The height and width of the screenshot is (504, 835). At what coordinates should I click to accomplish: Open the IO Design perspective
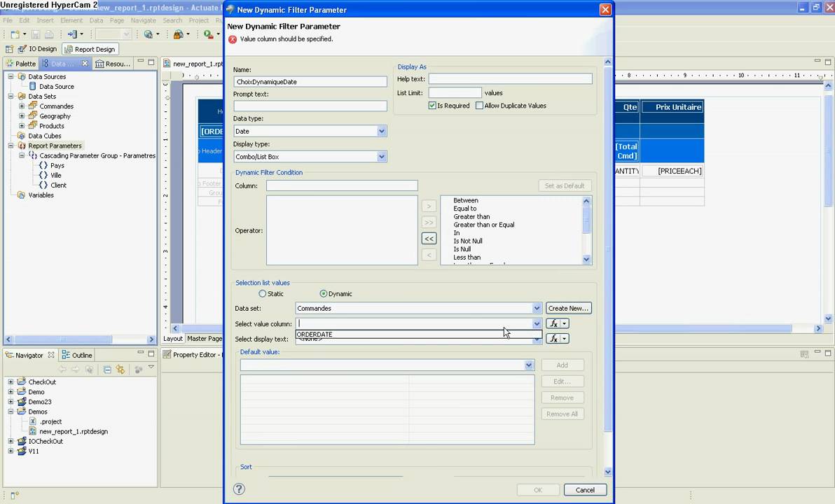pyautogui.click(x=37, y=49)
